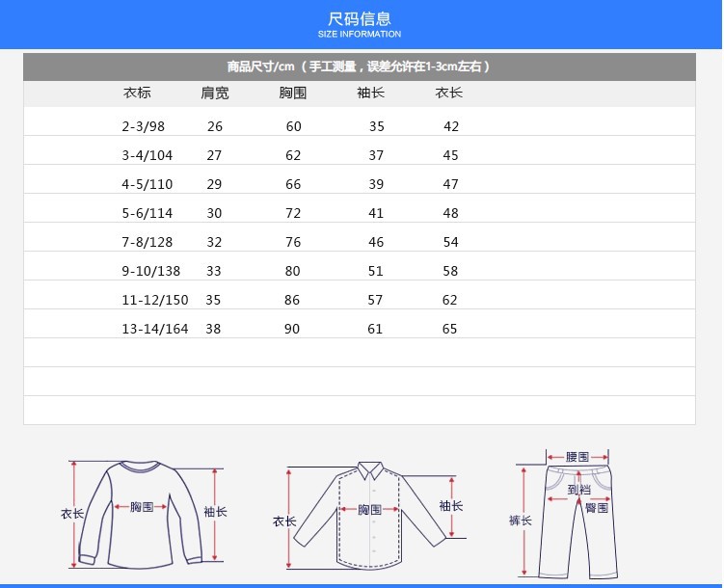Click shoulder width 33 in 9-10/138 row
Image resolution: width=724 pixels, height=588 pixels.
pyautogui.click(x=214, y=271)
